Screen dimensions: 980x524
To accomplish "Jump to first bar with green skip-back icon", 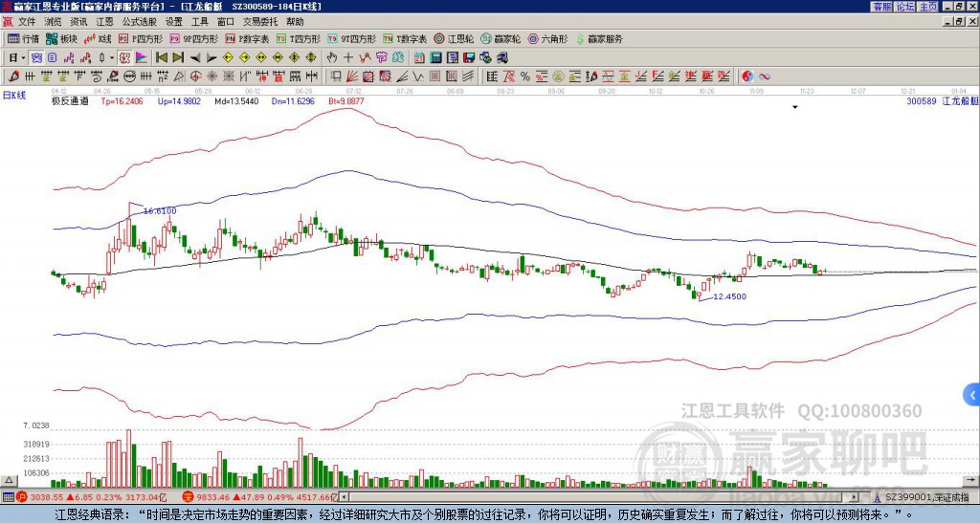I will pyautogui.click(x=161, y=57).
